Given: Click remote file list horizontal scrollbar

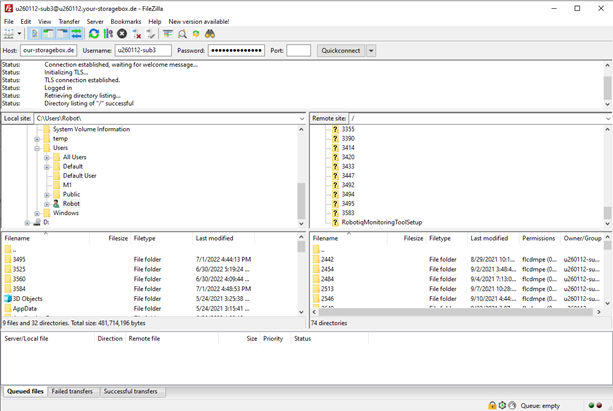Looking at the screenshot, I should coord(456,312).
